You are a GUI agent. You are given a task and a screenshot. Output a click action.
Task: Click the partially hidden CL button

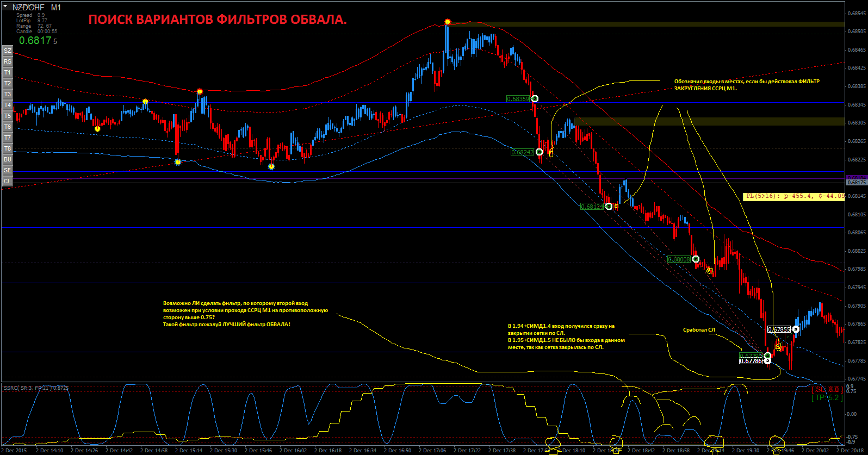[x=8, y=181]
